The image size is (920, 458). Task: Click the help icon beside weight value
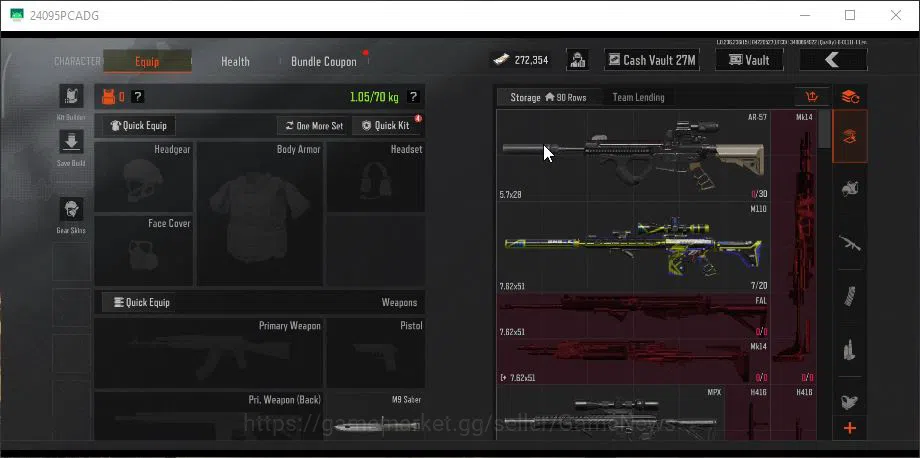[413, 97]
